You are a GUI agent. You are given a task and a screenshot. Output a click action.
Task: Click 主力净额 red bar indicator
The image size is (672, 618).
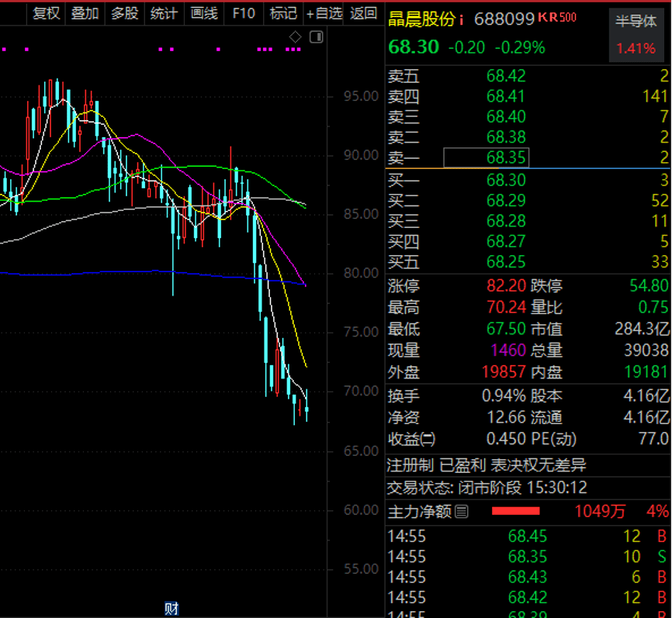[x=515, y=511]
